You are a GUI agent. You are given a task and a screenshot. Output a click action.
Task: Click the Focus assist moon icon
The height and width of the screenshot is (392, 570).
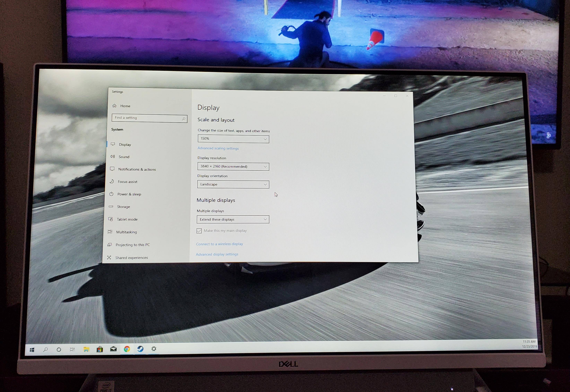[112, 181]
